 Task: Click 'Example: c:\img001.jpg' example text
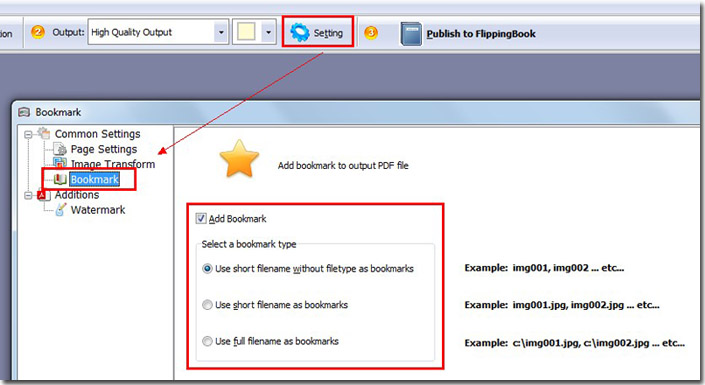click(575, 343)
